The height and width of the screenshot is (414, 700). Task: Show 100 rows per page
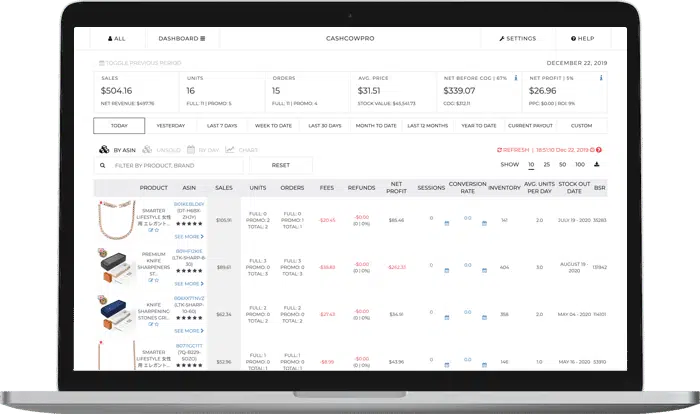pos(580,164)
